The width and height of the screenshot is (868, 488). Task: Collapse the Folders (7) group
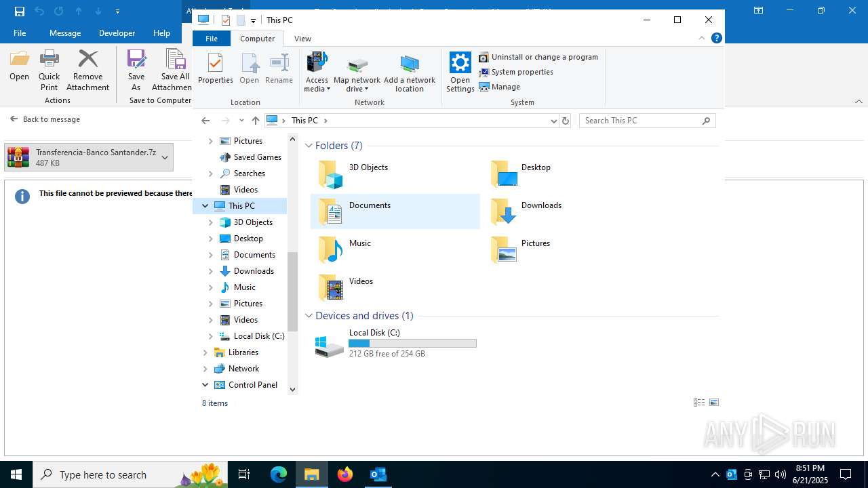point(309,146)
